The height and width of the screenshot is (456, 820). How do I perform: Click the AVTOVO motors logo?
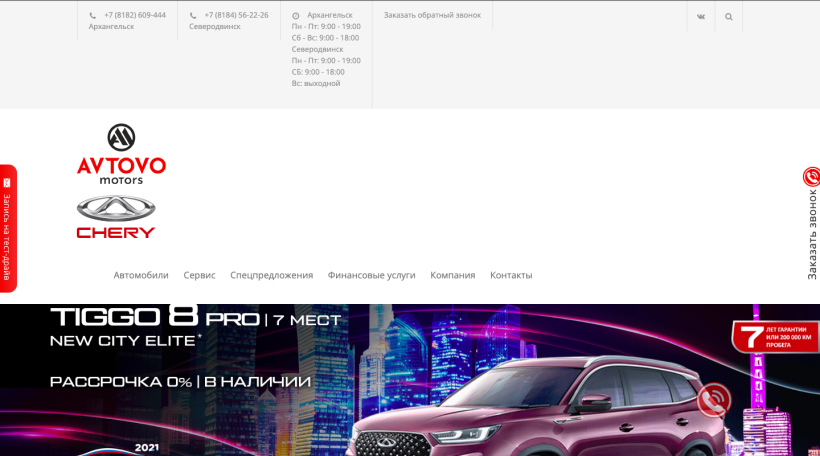pos(121,154)
